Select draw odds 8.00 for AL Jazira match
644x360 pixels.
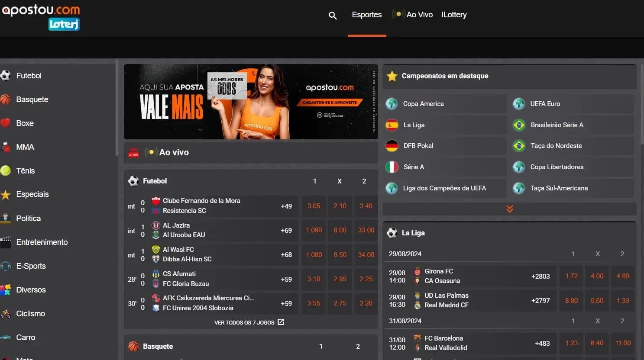pos(340,230)
